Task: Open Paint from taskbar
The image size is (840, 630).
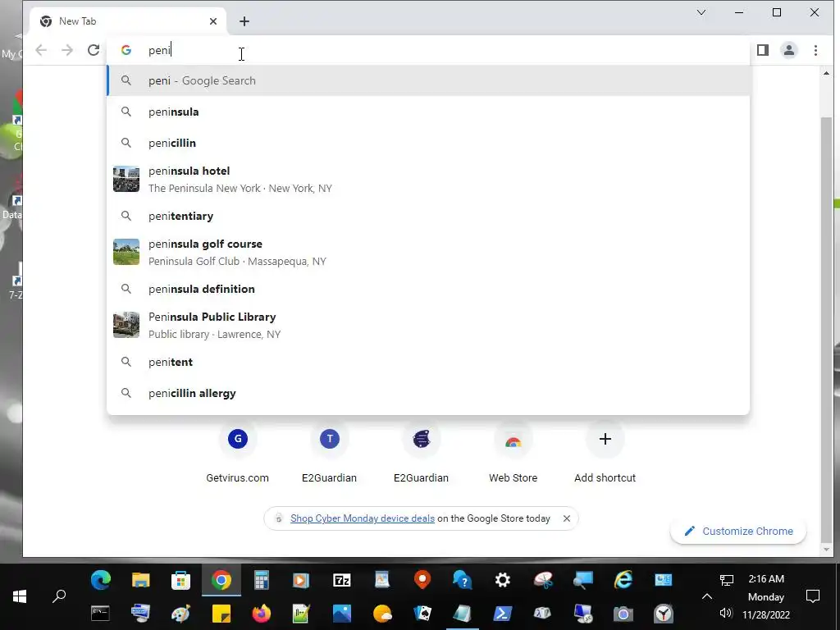Action: tap(180, 614)
